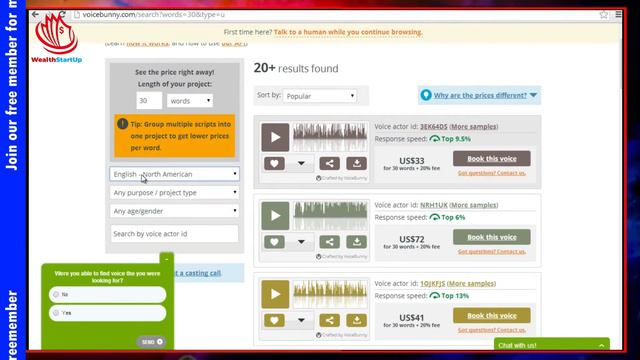
Task: Expand favorites arrow for voice 3EK64D5
Action: pyautogui.click(x=301, y=164)
